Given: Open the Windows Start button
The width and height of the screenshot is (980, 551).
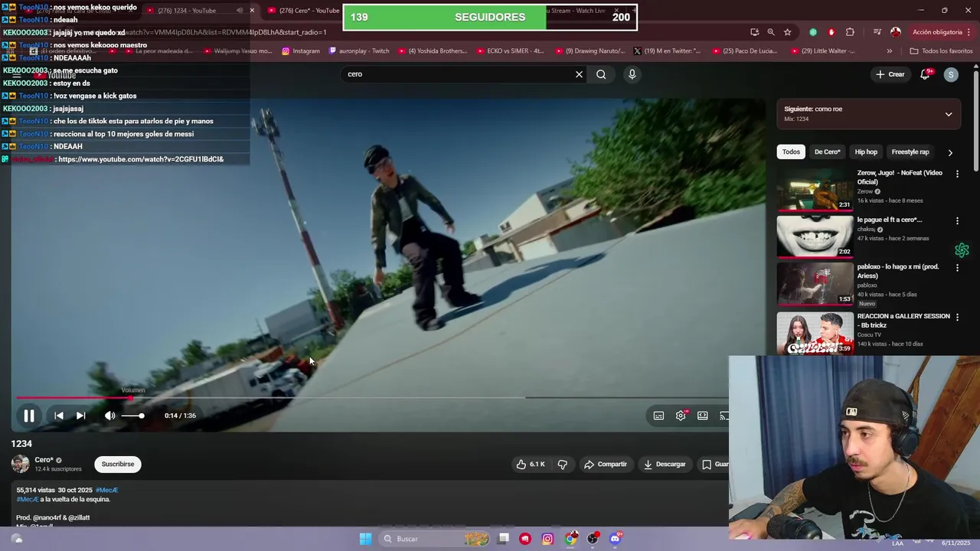Looking at the screenshot, I should click(x=365, y=539).
